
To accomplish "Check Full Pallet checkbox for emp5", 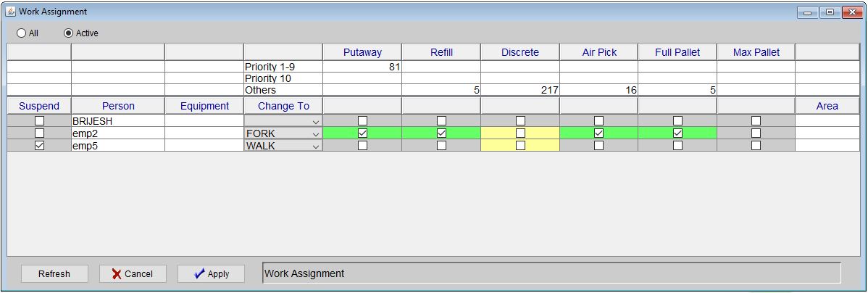I will pos(677,145).
